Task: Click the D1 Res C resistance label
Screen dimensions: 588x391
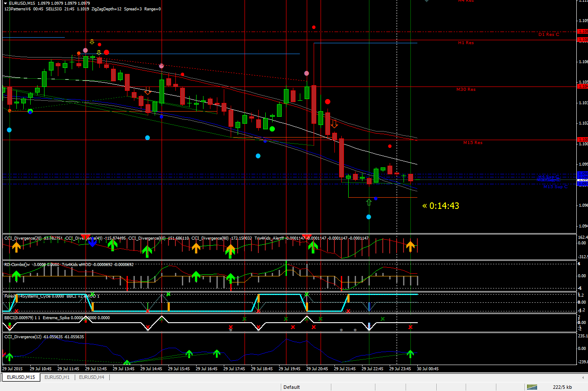Action: (549, 35)
